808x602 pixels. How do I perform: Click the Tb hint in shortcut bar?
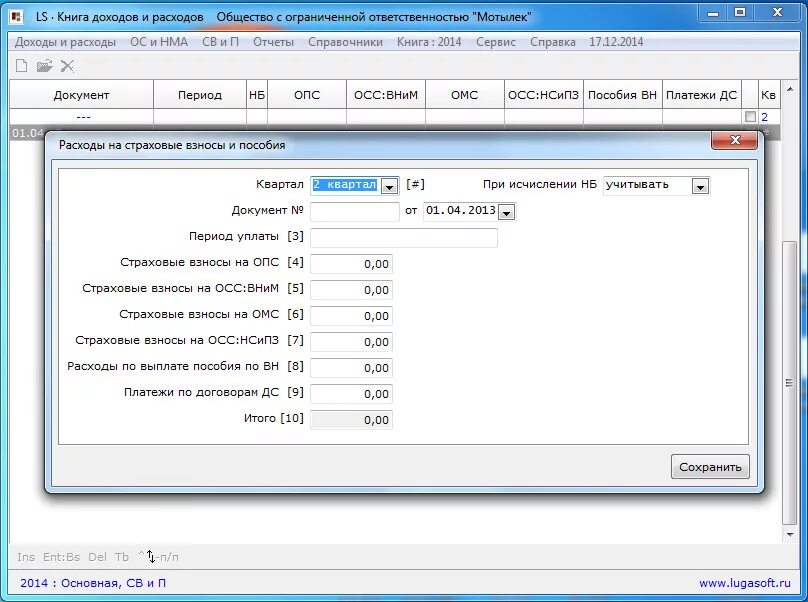click(x=122, y=557)
